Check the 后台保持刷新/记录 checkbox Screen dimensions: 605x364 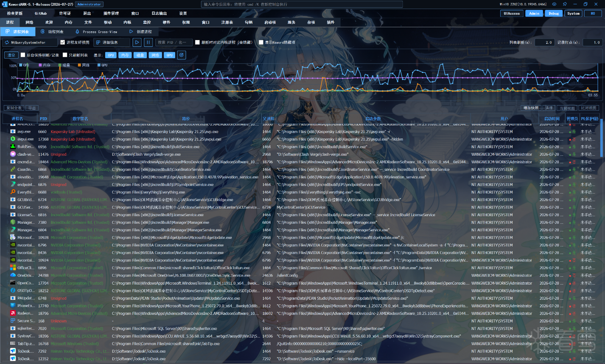(23, 55)
